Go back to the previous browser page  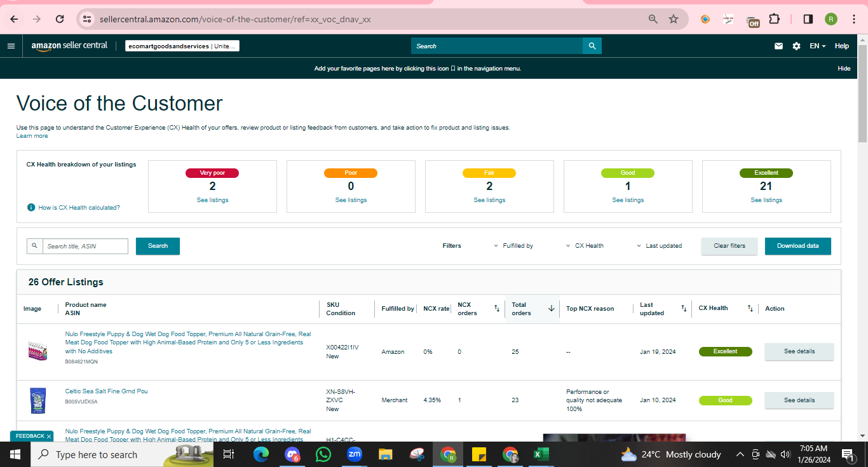14,19
